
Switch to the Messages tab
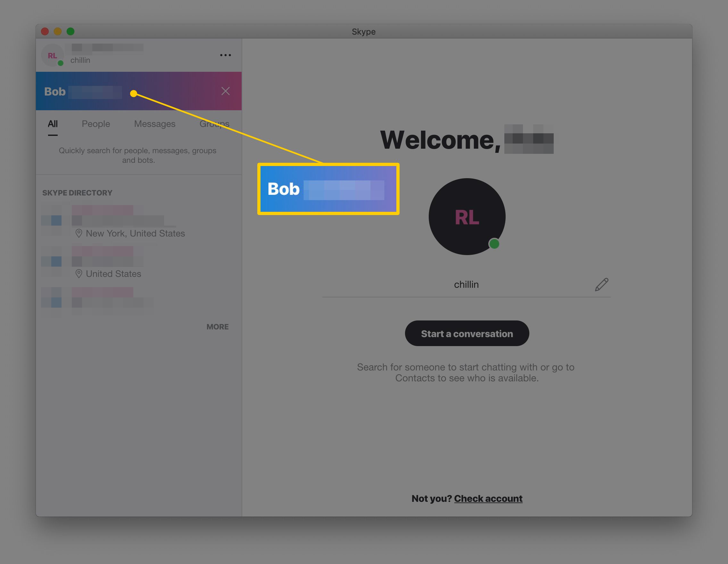[x=155, y=124]
